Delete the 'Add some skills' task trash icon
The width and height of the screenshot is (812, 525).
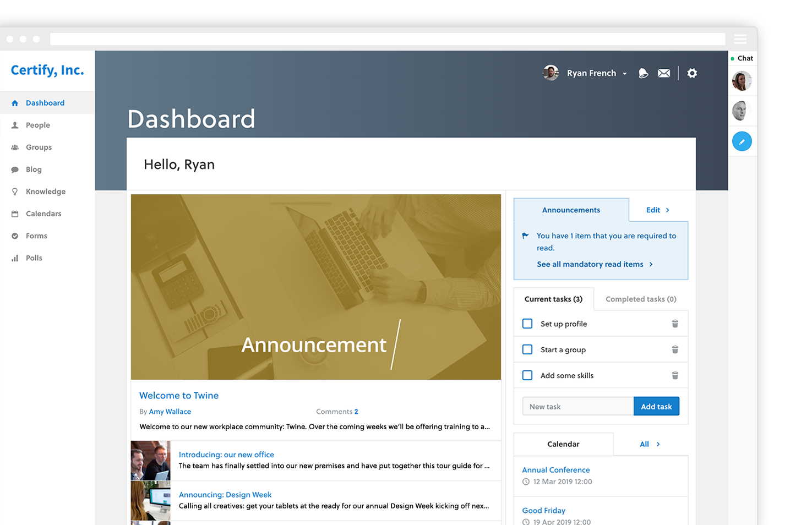675,375
